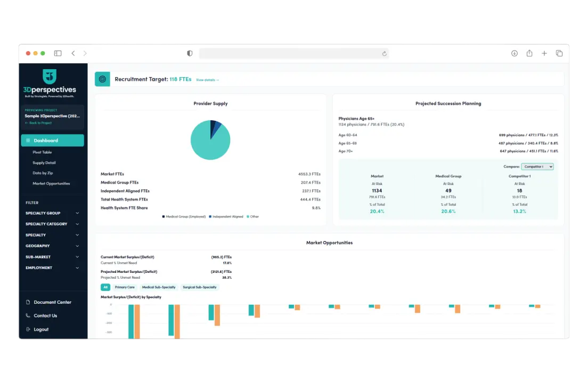Click Projected Market Surplus/(Deficit) label

point(129,272)
